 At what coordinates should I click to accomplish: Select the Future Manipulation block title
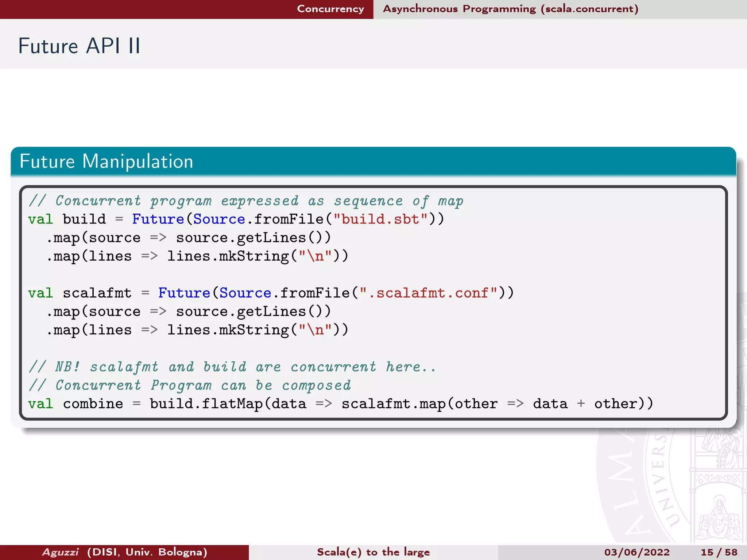coord(106,161)
